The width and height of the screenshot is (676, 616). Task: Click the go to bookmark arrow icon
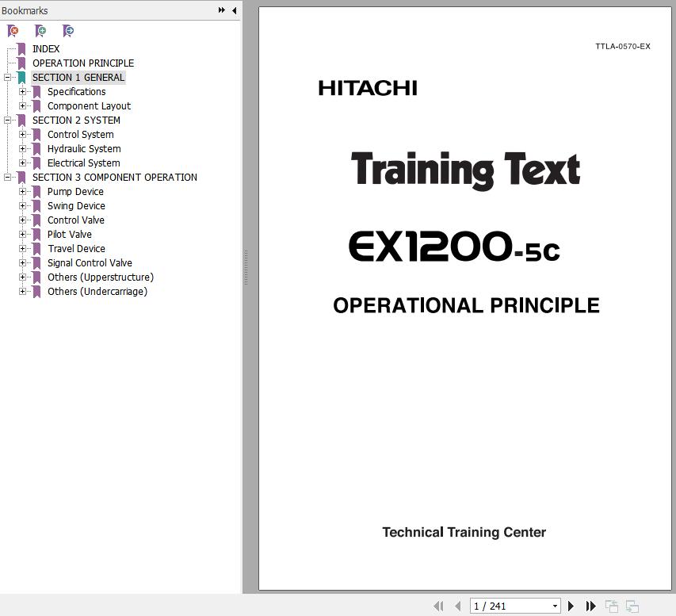68,31
